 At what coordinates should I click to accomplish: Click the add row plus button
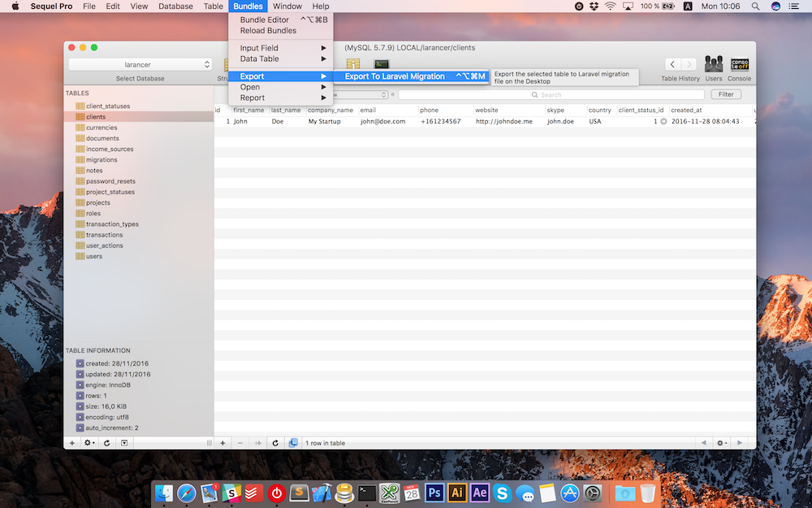(222, 443)
